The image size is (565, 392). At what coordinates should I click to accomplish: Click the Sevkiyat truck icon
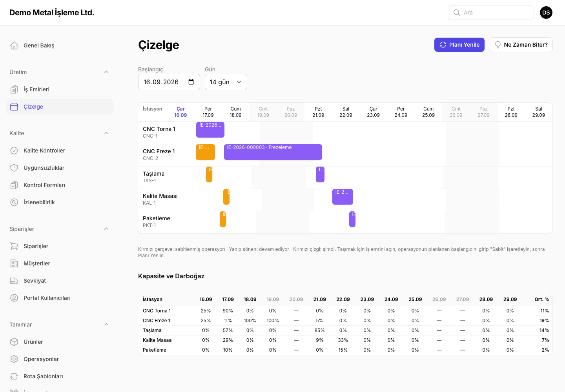click(14, 281)
